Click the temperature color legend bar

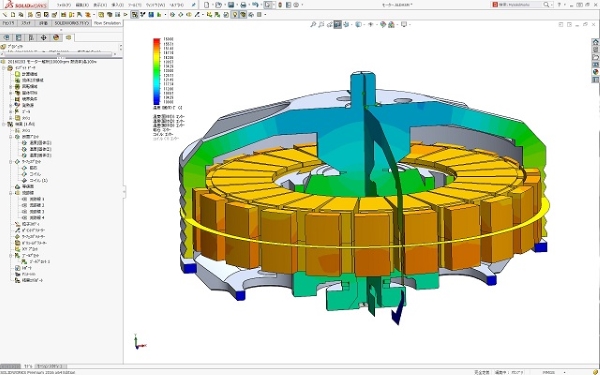point(157,72)
